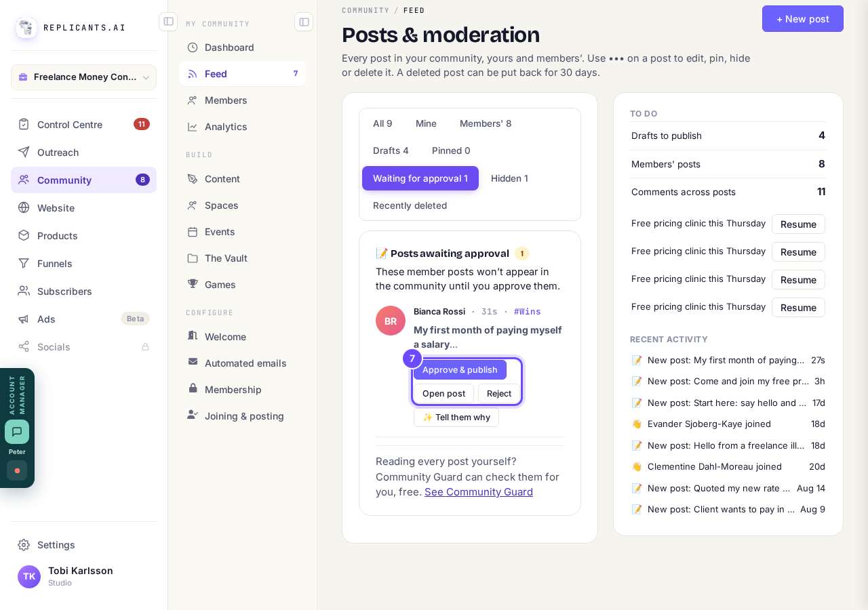868x610 pixels.
Task: Open Control Centre from its clipboard icon
Action: [24, 124]
